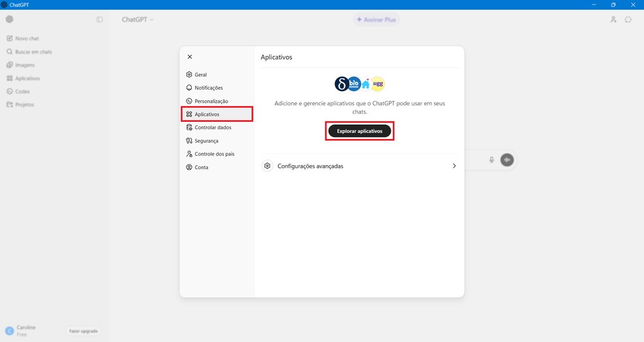Open the Geral settings tab
The width and height of the screenshot is (644, 342).
click(217, 75)
